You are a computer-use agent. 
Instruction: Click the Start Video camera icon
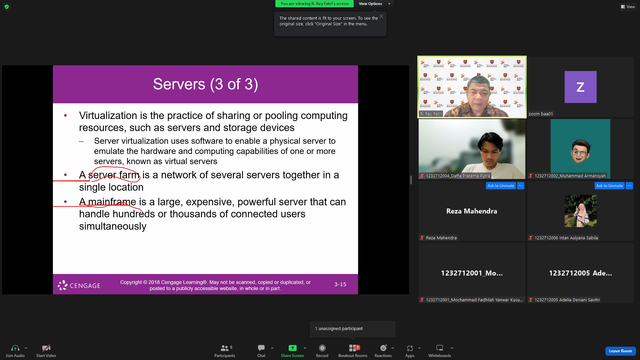(x=46, y=348)
